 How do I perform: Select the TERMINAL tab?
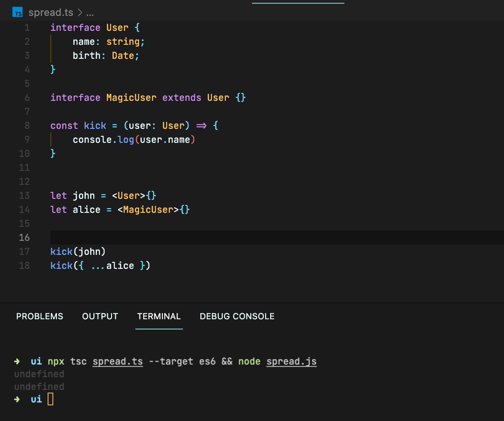coord(159,316)
